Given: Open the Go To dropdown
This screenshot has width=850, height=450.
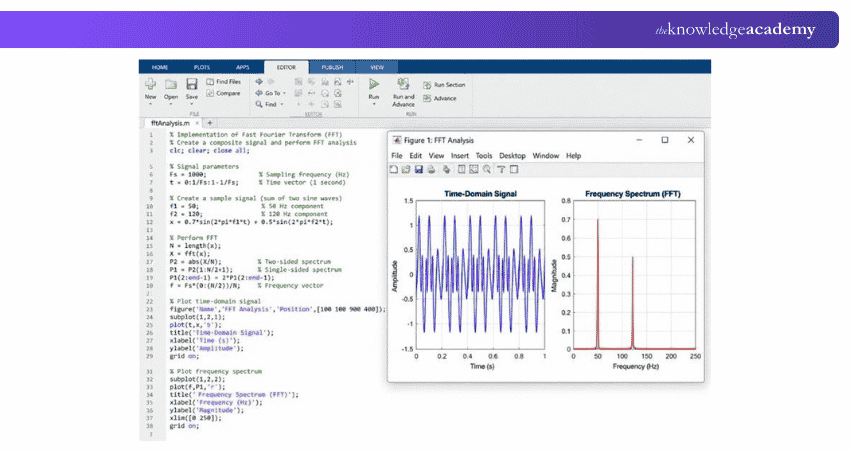Looking at the screenshot, I should pyautogui.click(x=271, y=93).
